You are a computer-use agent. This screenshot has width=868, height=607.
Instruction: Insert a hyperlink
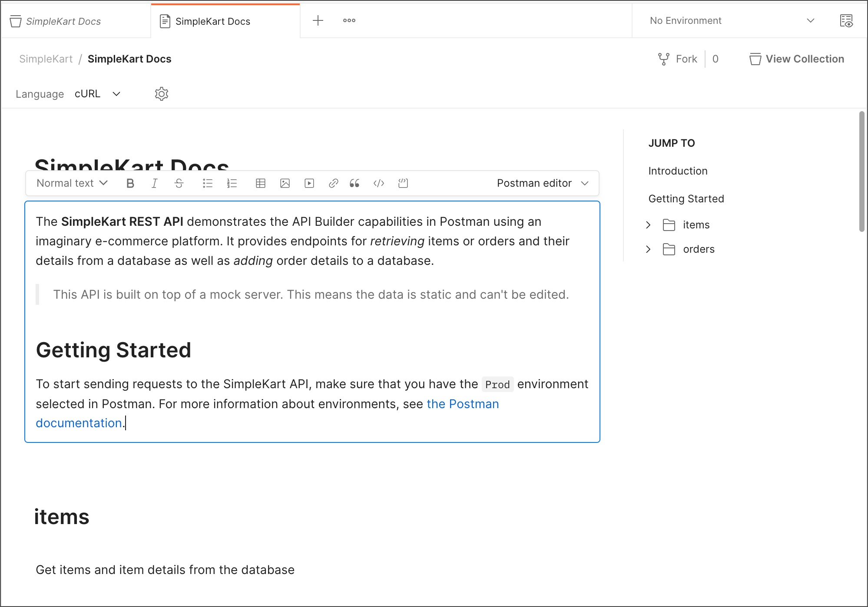333,183
